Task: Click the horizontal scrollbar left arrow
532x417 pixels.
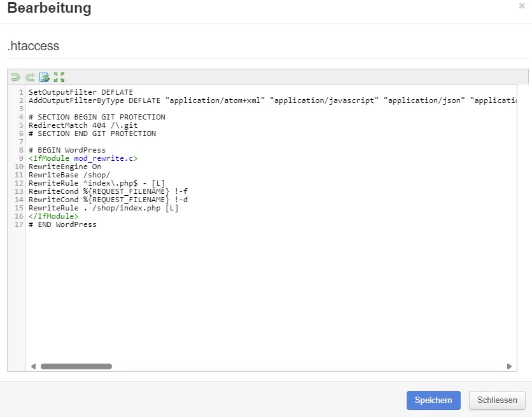Action: [x=33, y=367]
